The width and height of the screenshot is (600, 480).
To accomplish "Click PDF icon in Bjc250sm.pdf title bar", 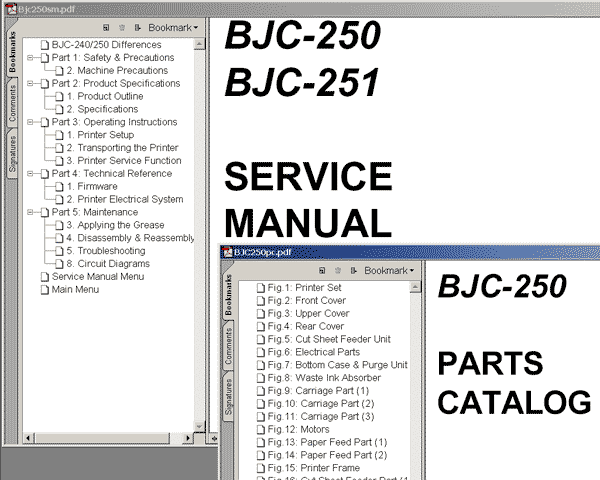I will pyautogui.click(x=11, y=8).
